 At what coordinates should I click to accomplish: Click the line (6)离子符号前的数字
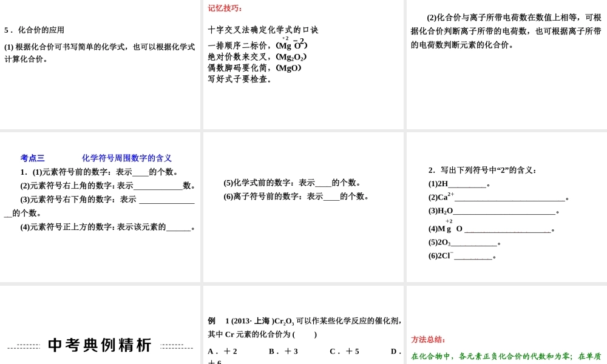pyautogui.click(x=297, y=196)
